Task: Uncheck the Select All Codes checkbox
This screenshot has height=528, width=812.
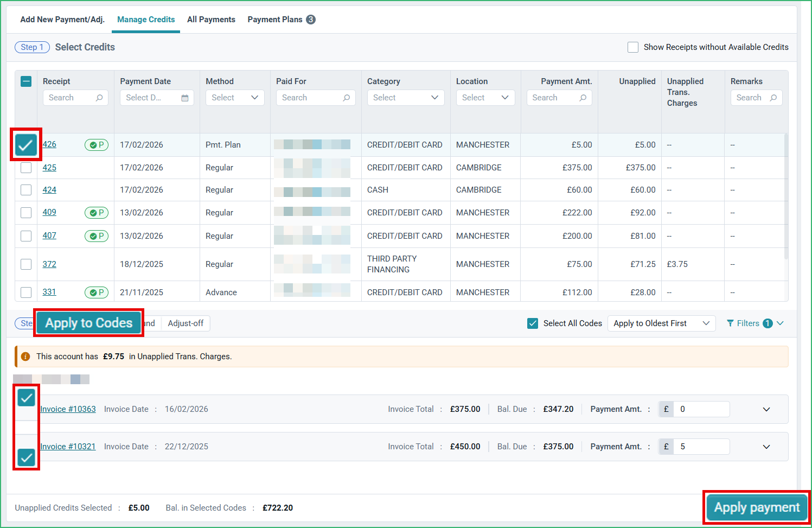Action: tap(533, 323)
